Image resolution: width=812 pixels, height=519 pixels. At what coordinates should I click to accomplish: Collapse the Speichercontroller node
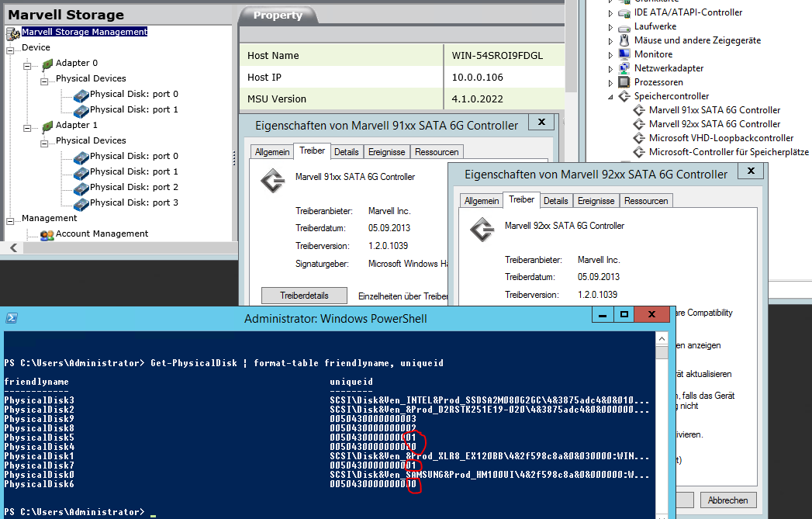(610, 97)
